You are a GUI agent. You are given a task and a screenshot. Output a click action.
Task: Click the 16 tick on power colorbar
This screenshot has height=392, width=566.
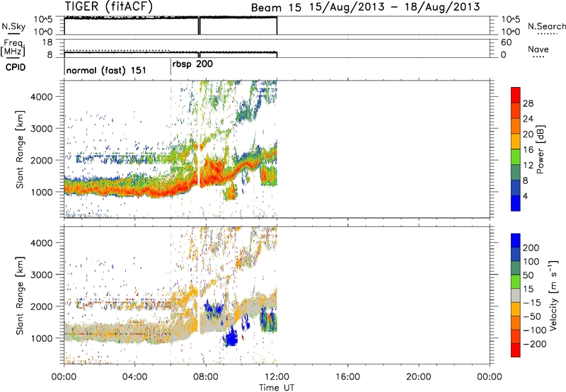pos(528,150)
